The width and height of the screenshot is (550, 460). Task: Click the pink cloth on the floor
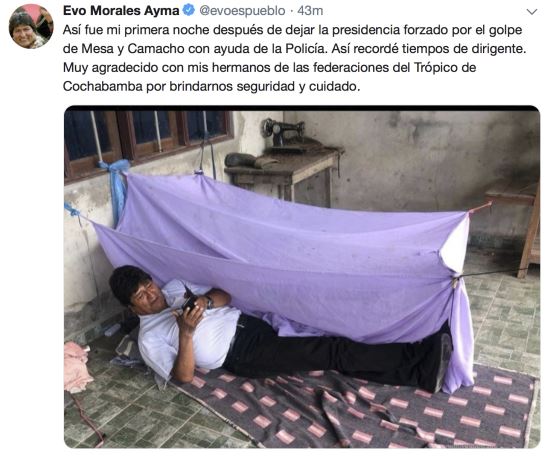(x=76, y=367)
